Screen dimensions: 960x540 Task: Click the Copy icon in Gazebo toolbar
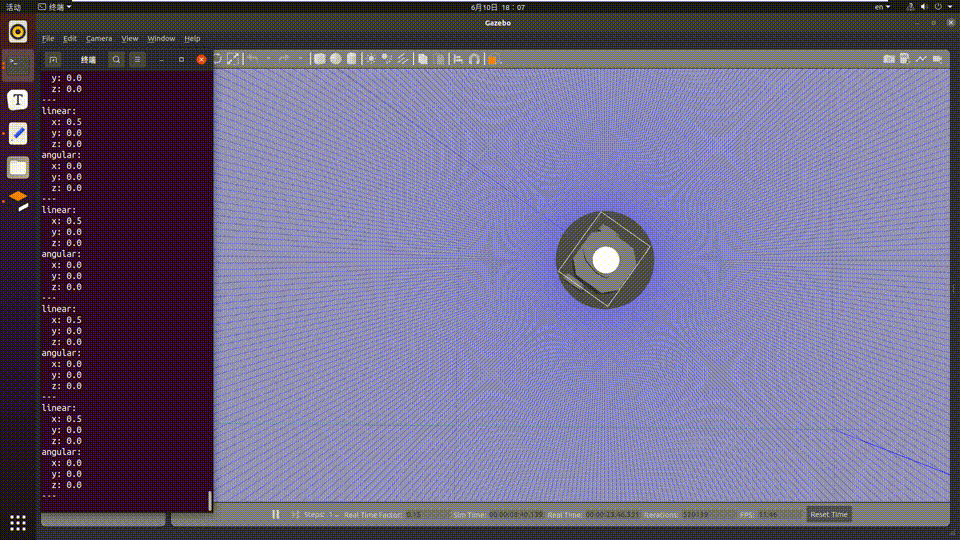pos(422,59)
